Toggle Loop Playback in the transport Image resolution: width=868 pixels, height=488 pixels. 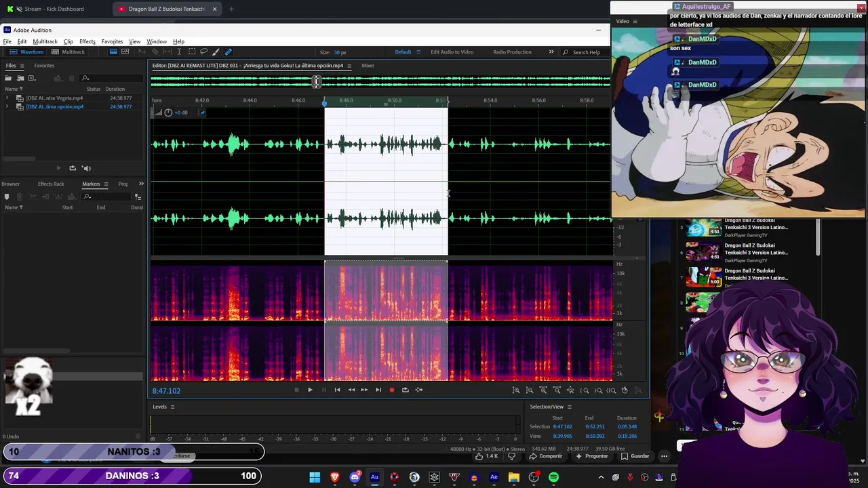point(405,390)
